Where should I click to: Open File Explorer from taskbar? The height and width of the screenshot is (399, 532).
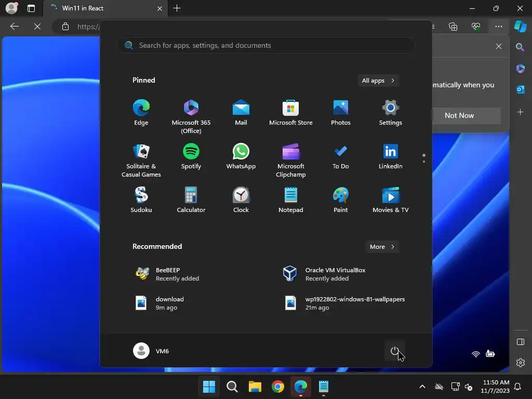tap(255, 387)
